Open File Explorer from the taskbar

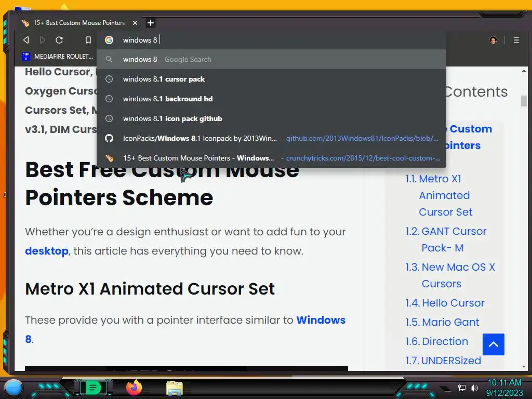tap(175, 388)
